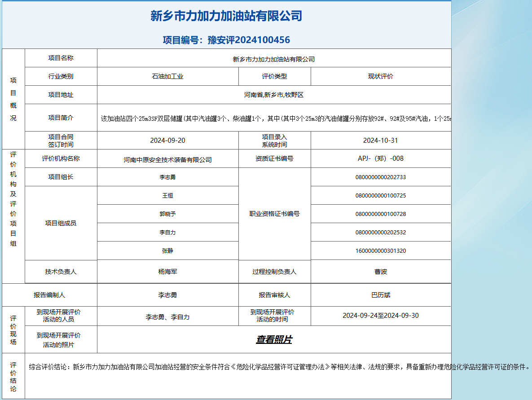The width and height of the screenshot is (532, 400).
Task: Select contract date 2024-09-20
Action: pos(167,141)
